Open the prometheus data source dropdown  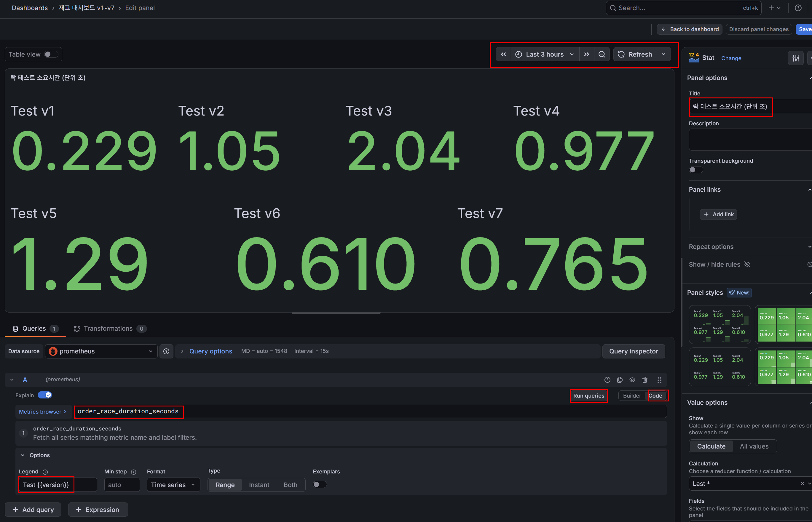pyautogui.click(x=101, y=351)
